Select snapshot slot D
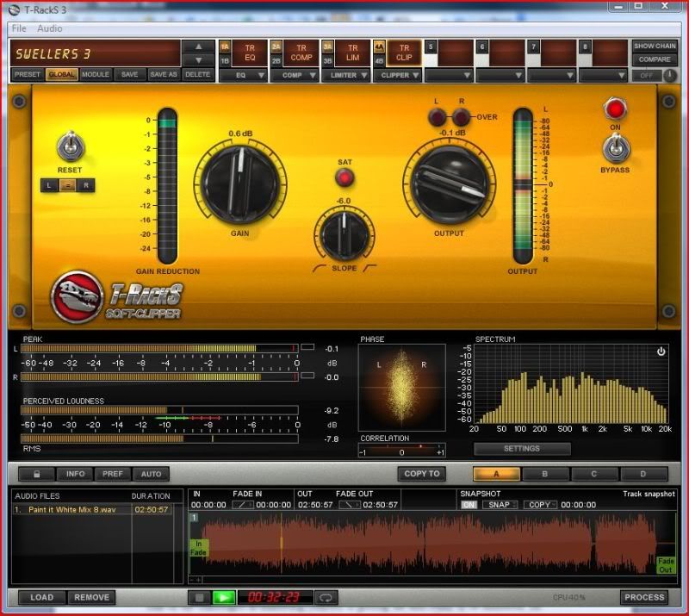This screenshot has width=689, height=616. [642, 474]
